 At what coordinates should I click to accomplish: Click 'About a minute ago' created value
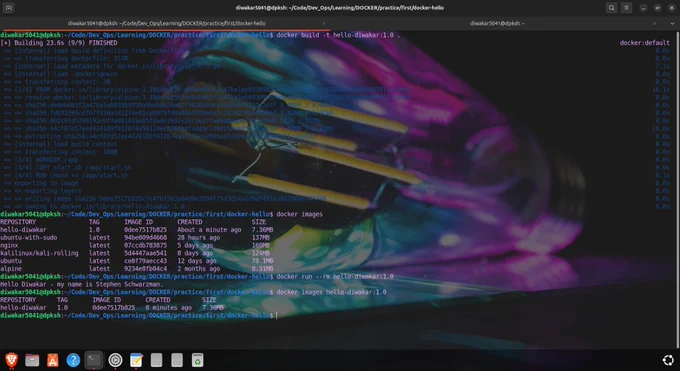click(209, 230)
